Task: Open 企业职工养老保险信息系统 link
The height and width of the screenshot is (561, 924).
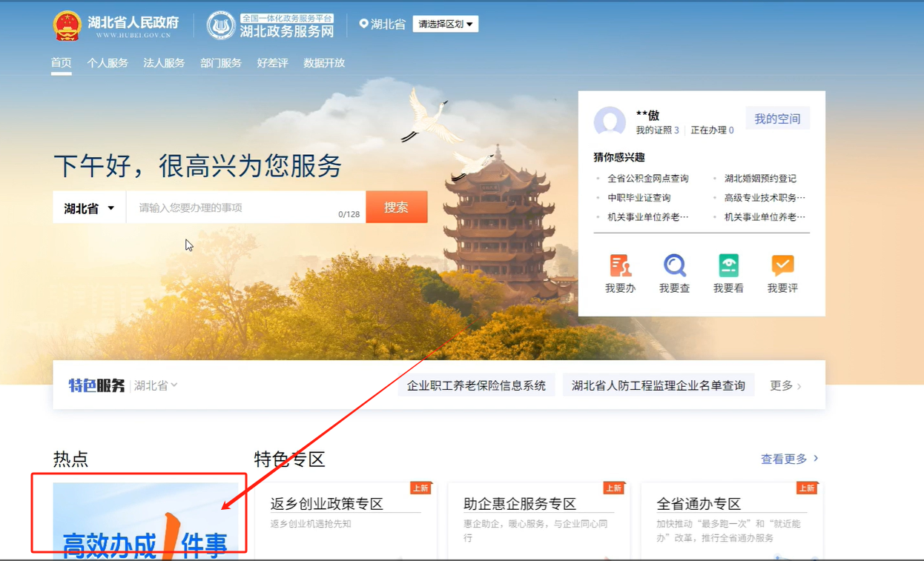Action: click(x=476, y=385)
